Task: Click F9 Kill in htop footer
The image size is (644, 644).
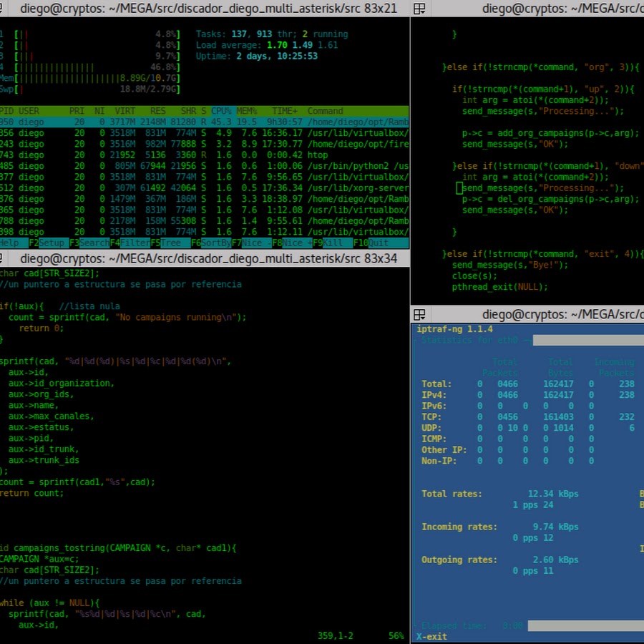Action: 333,243
